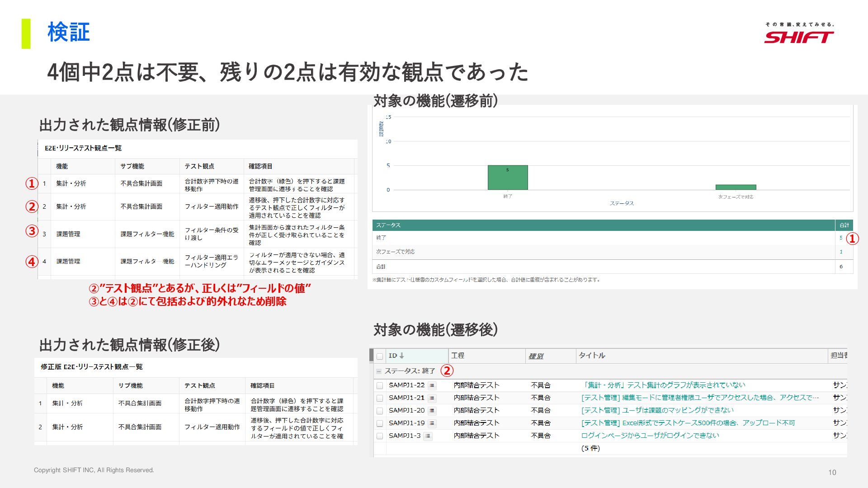
Task: Check the SAMPJ1-19 row checkbox
Action: (x=380, y=423)
